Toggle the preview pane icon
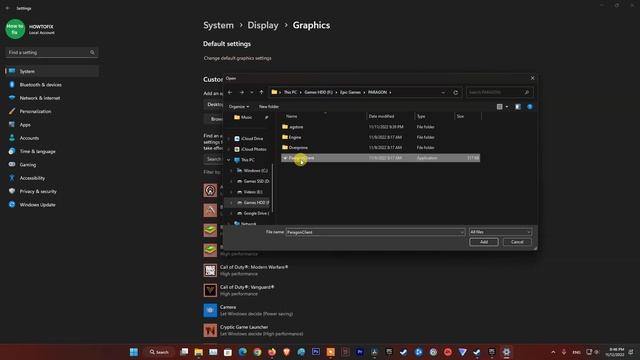640x360 pixels. (x=518, y=107)
